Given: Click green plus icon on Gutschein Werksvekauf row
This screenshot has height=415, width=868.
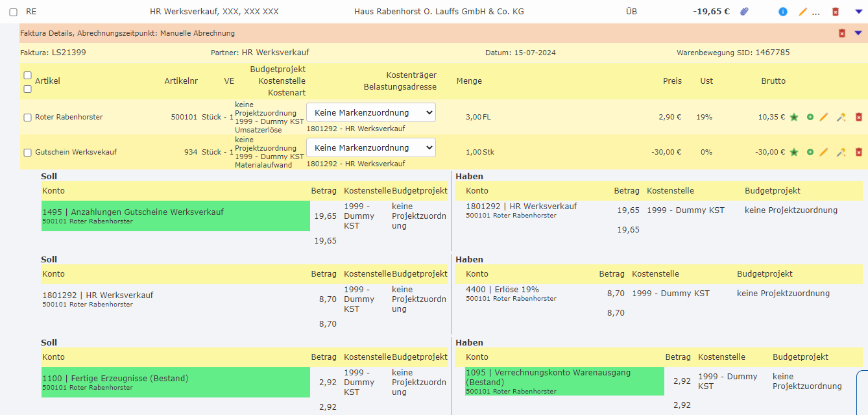Looking at the screenshot, I should pyautogui.click(x=810, y=152).
